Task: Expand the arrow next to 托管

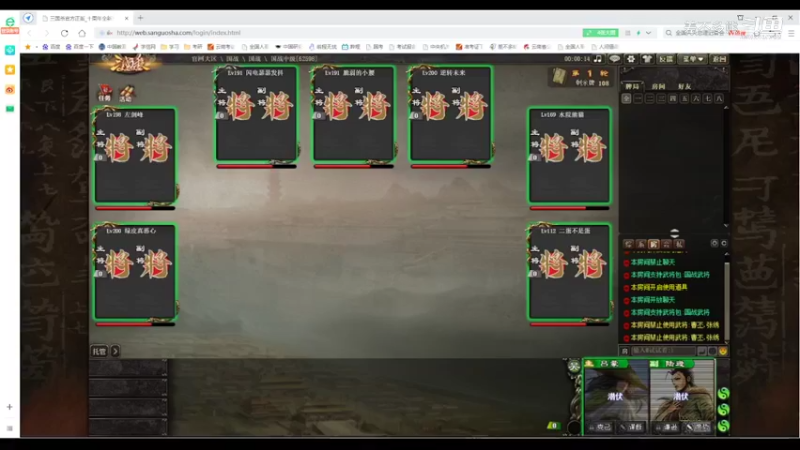Action: [115, 351]
